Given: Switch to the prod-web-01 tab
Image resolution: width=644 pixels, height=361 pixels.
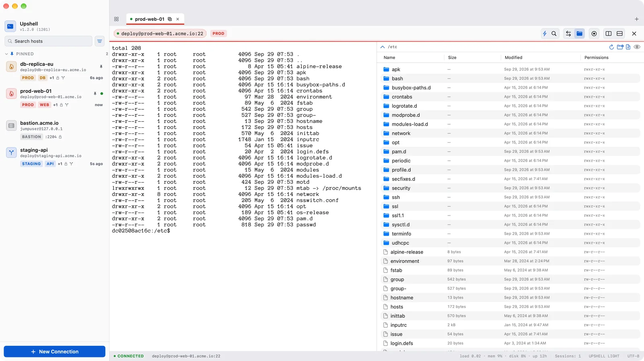Looking at the screenshot, I should 155,19.
